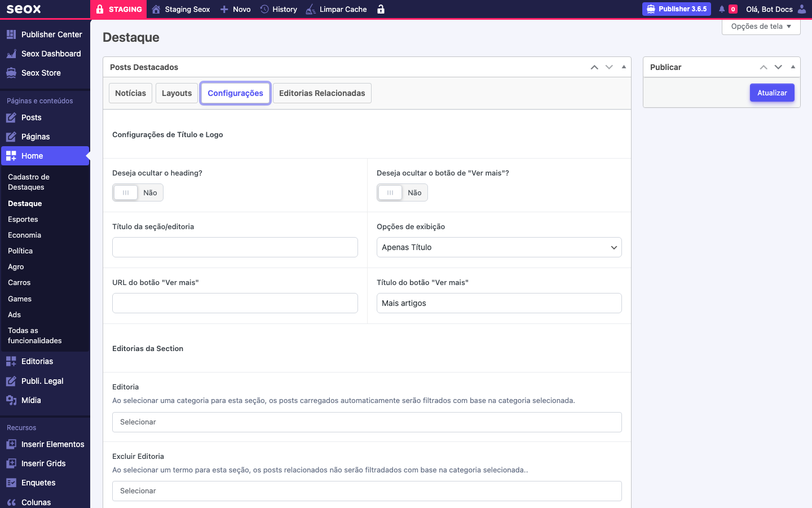The image size is (812, 508).
Task: Click the Mídia icon in sidebar
Action: [x=11, y=400]
